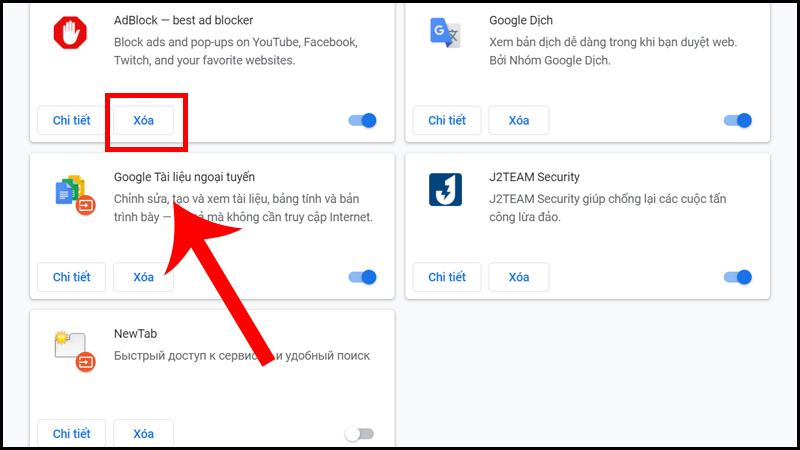Toggle off Google Tài liệu ngoại tuyến
This screenshot has width=800, height=450.
click(362, 277)
